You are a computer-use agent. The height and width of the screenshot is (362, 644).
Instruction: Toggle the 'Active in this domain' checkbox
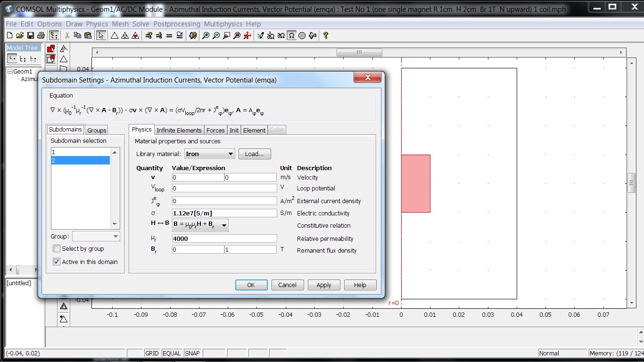coord(57,262)
